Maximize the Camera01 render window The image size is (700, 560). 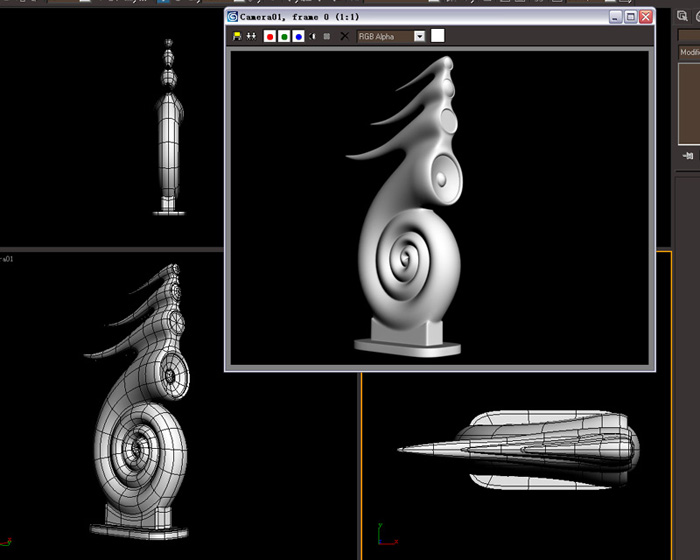point(630,17)
